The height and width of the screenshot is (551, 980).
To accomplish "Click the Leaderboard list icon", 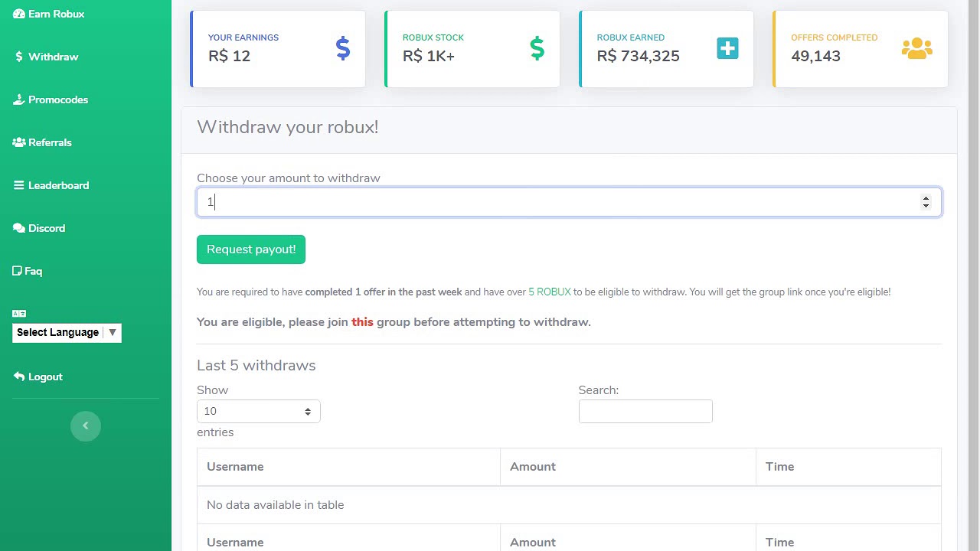I will [x=19, y=185].
